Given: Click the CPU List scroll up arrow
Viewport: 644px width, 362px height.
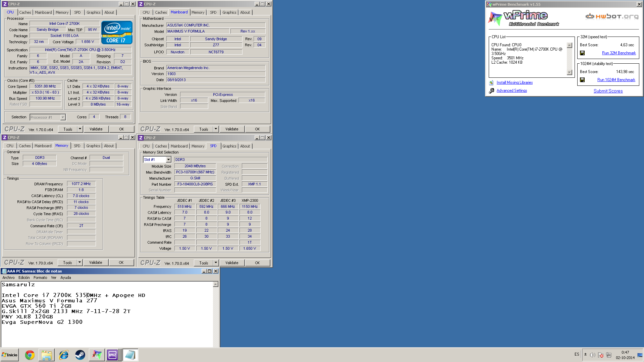Looking at the screenshot, I should (569, 45).
